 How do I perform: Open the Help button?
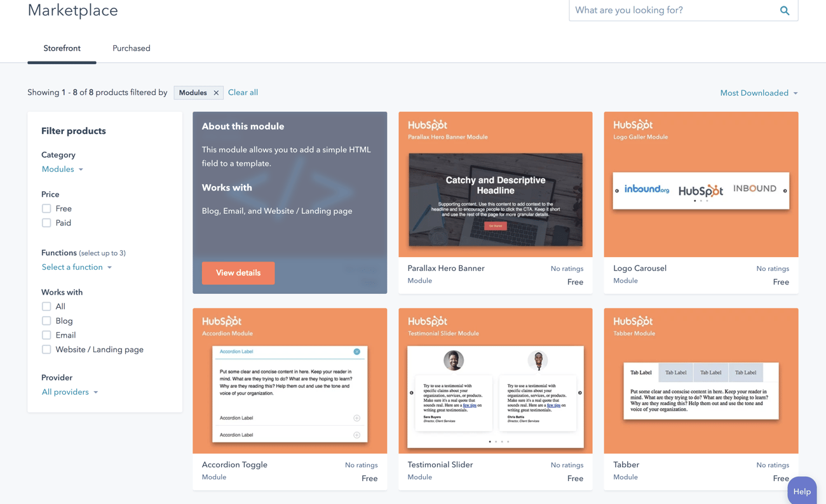[802, 491]
